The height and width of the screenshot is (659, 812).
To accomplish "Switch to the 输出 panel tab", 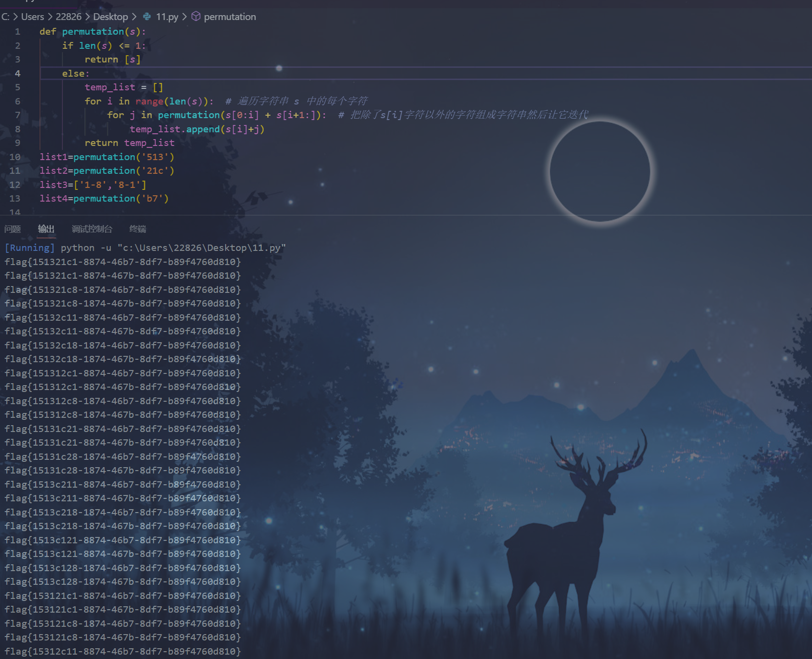I will coord(46,229).
